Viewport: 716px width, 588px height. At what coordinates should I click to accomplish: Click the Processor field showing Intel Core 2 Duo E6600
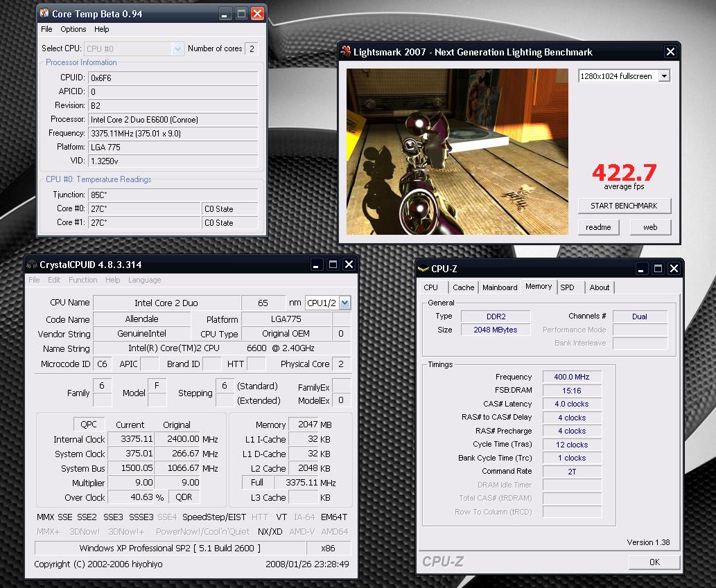point(173,120)
